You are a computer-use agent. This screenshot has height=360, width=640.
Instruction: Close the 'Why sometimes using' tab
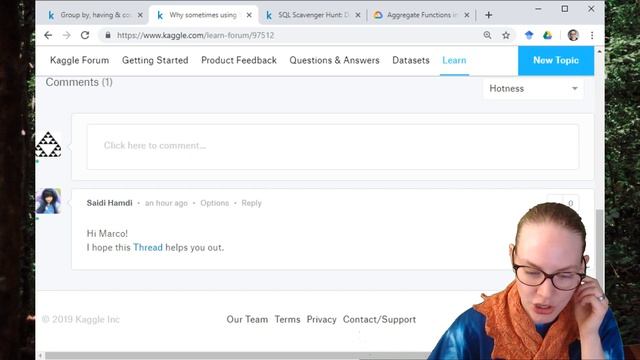click(x=249, y=15)
